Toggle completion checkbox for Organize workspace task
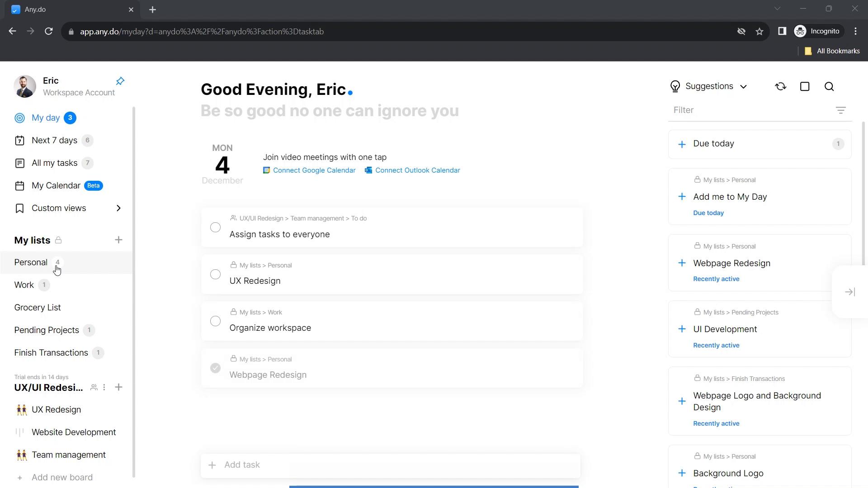868x488 pixels. [215, 321]
